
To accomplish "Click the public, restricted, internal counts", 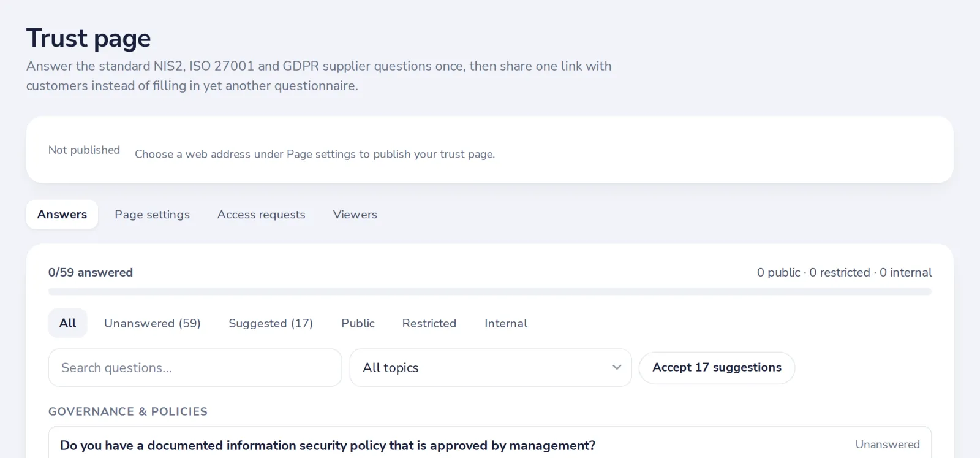I will coord(844,272).
